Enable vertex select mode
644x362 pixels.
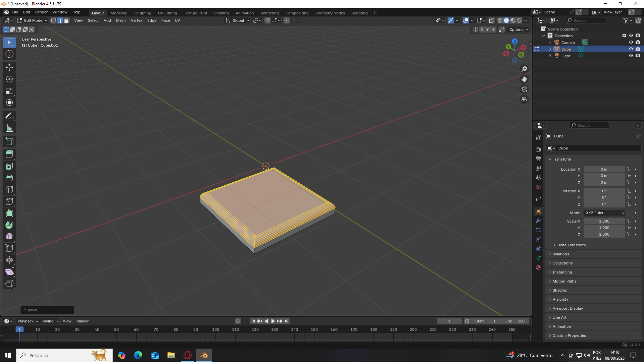pyautogui.click(x=53, y=20)
